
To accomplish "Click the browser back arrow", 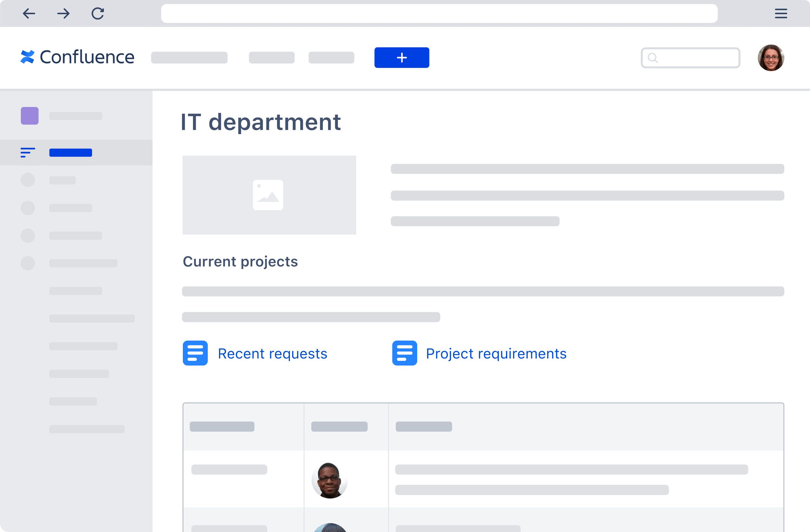I will point(29,14).
